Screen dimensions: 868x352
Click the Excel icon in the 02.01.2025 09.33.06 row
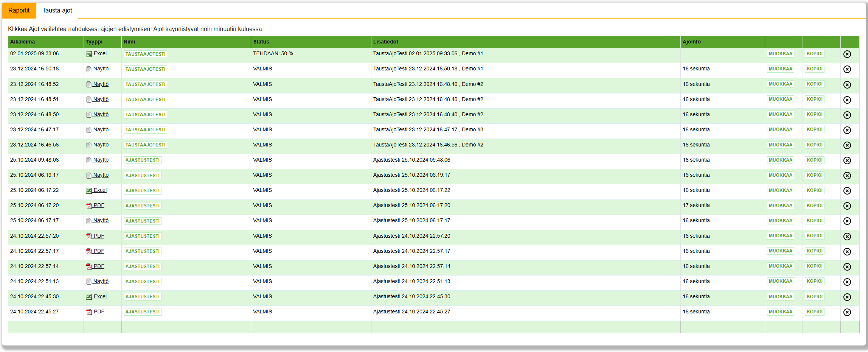[89, 54]
